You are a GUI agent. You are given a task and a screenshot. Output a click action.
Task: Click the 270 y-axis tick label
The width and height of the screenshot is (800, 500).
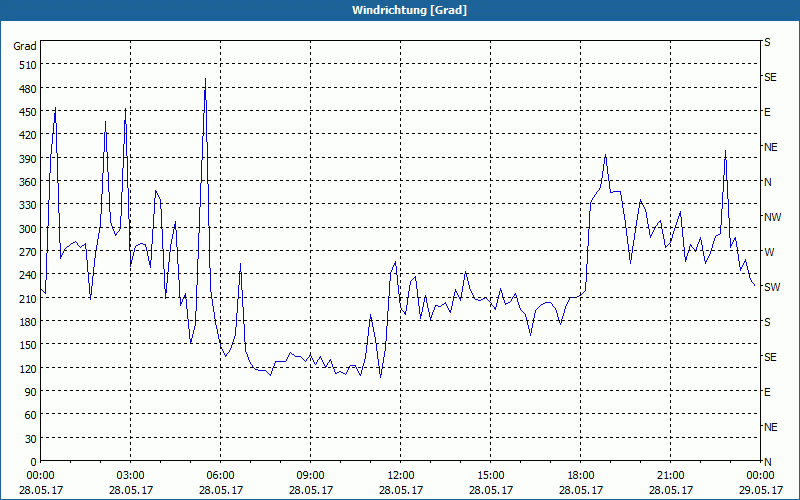point(28,252)
